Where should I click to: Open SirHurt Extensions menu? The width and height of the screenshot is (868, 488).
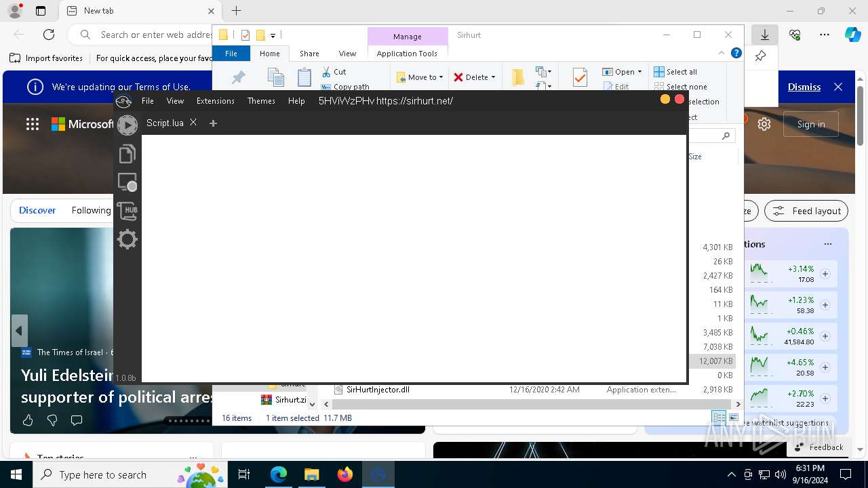pos(215,101)
